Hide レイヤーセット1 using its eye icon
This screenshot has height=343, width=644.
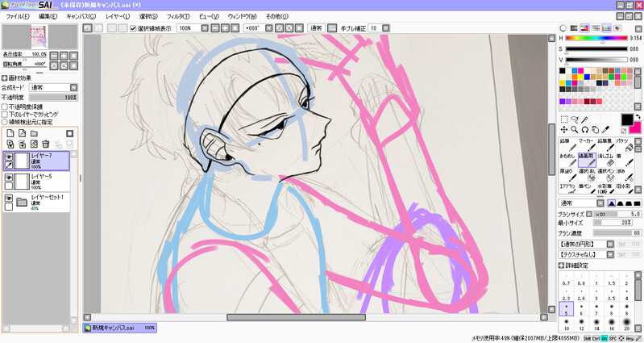(8, 198)
